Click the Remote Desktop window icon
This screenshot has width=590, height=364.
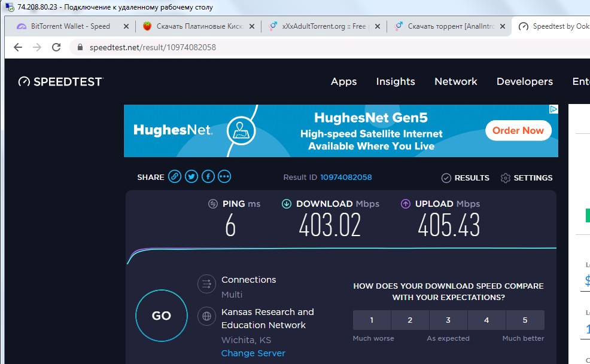10,7
